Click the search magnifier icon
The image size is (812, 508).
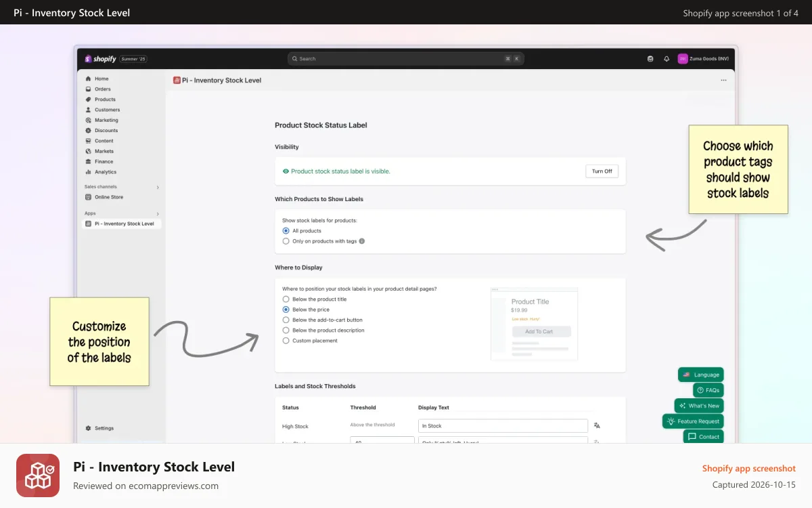pos(295,59)
